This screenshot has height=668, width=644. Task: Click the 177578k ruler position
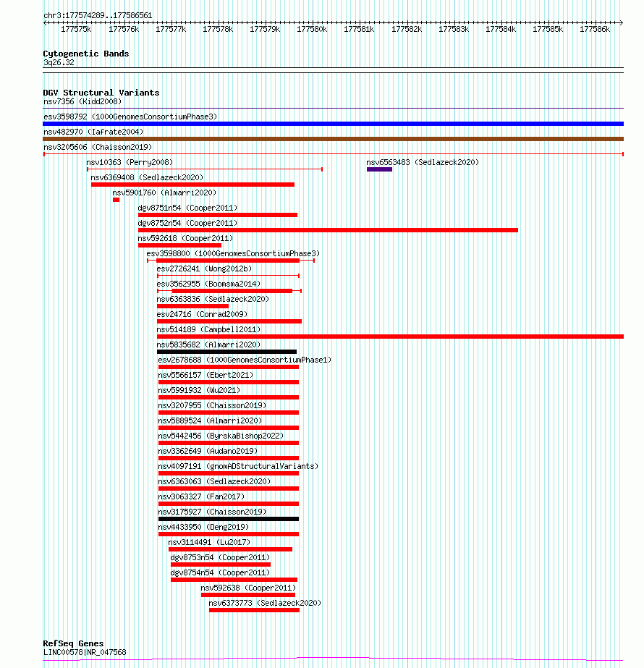(218, 29)
